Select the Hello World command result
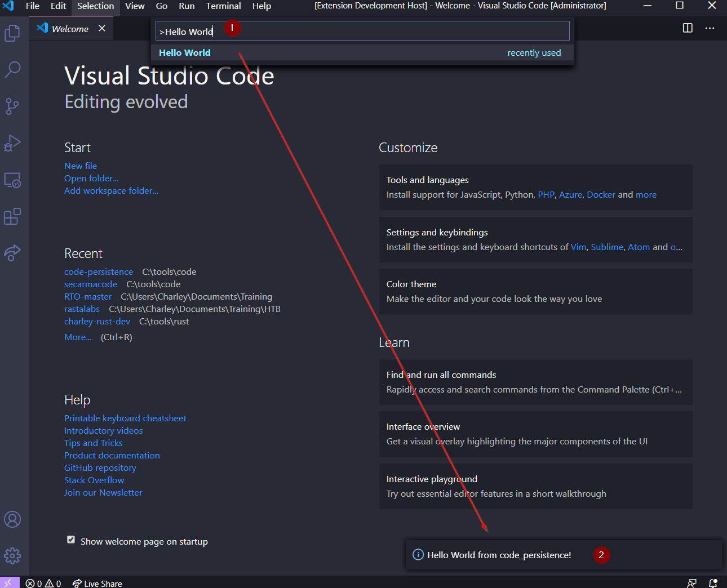Image resolution: width=727 pixels, height=588 pixels. click(362, 52)
